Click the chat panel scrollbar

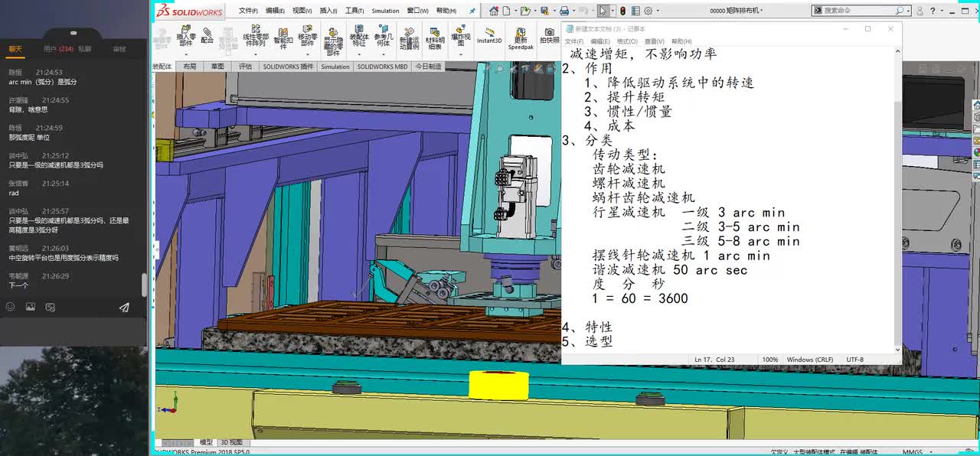144,285
